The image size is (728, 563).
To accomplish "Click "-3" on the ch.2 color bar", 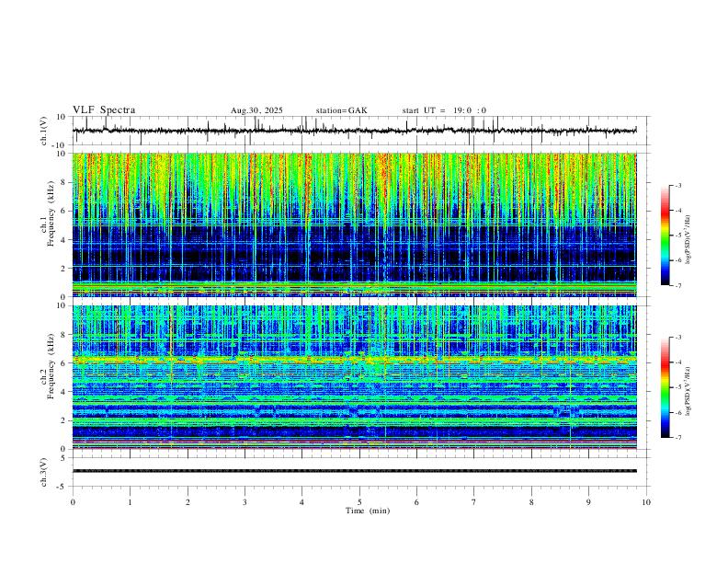I will 678,338.
